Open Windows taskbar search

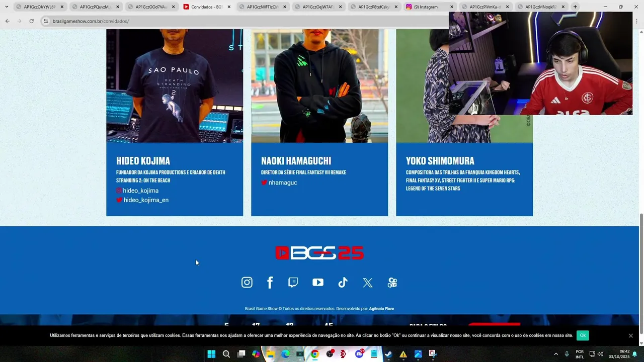point(226,354)
